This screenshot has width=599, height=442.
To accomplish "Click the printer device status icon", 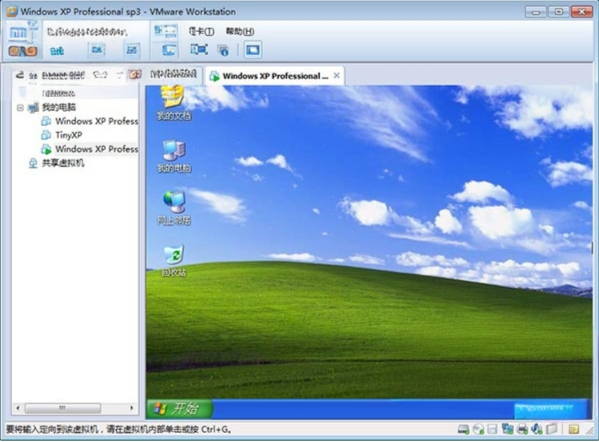I will click(x=522, y=430).
